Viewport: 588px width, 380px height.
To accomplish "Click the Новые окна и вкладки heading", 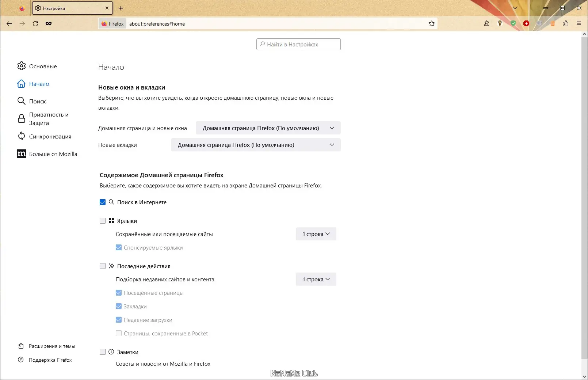I will 131,87.
